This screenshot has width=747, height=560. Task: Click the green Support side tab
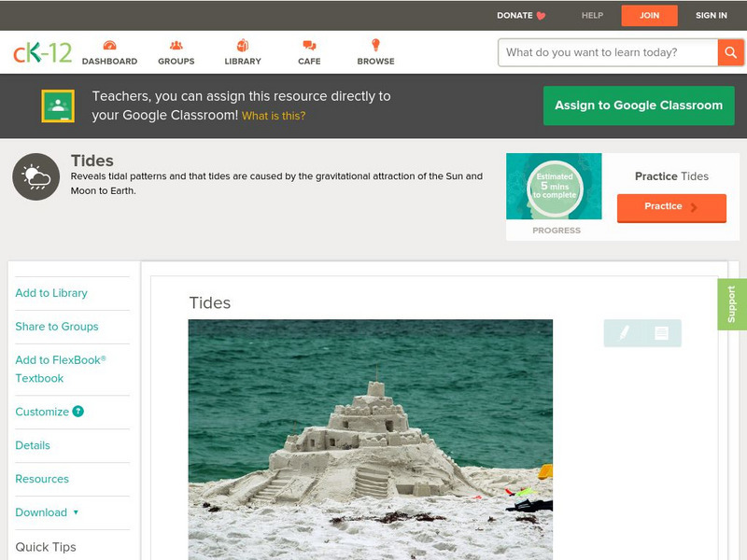click(732, 304)
